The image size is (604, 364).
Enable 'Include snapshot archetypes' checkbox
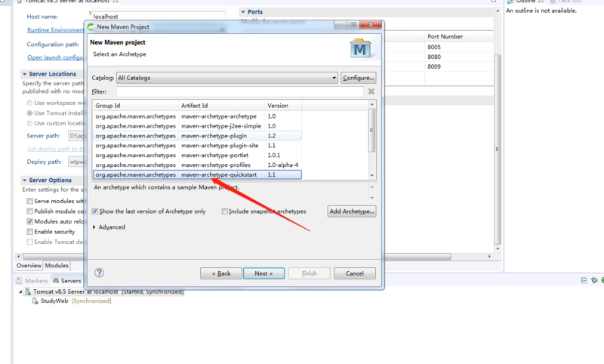(x=225, y=211)
